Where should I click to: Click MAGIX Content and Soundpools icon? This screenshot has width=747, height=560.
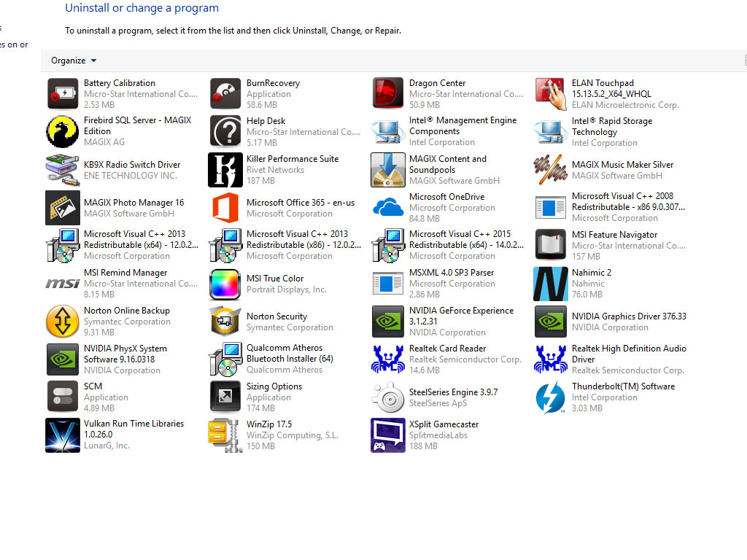pos(388,169)
